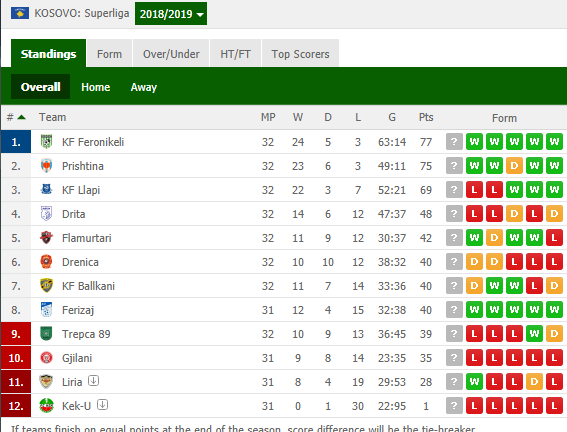The image size is (567, 432).
Task: Select the Home standings filter
Action: 95,87
